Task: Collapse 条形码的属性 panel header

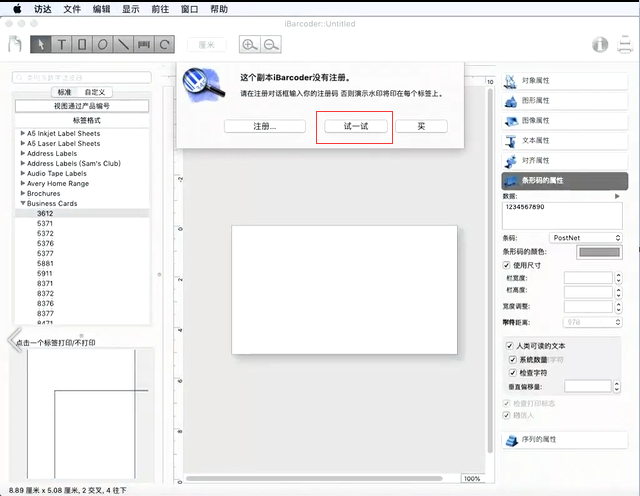Action: [565, 180]
